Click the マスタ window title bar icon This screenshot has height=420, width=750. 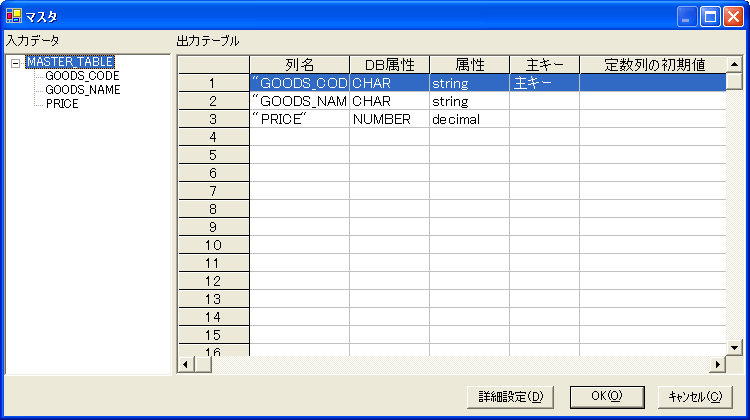click(13, 16)
